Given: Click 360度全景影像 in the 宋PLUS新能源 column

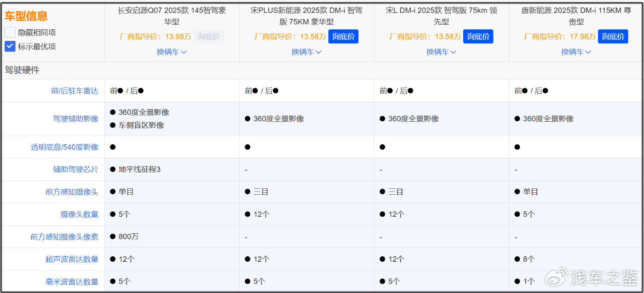Looking at the screenshot, I should tap(278, 119).
